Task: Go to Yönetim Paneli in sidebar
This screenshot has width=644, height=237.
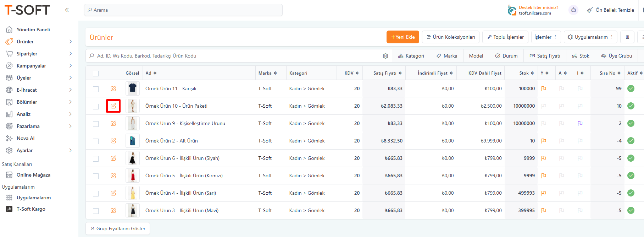Action: [x=33, y=29]
